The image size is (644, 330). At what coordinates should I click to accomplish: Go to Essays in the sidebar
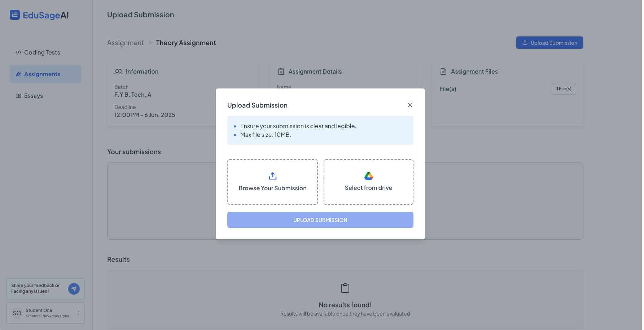point(33,96)
